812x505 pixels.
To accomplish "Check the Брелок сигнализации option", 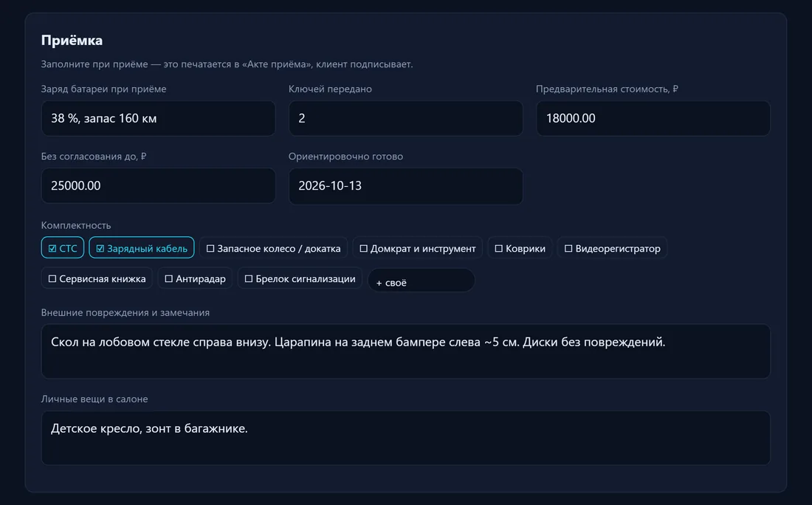I will click(300, 278).
